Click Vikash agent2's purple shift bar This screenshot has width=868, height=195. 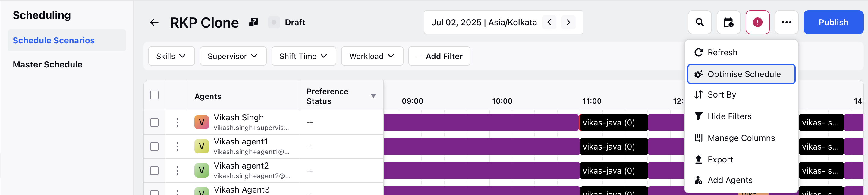[481, 171]
